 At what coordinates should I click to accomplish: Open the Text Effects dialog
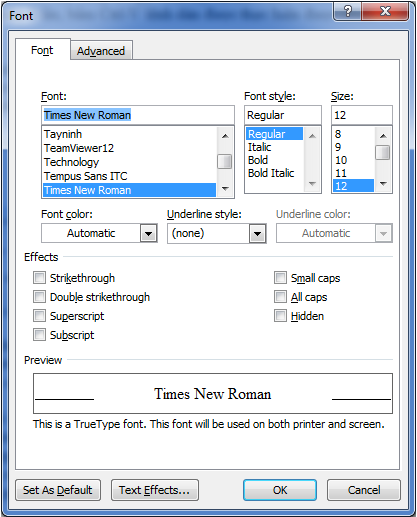pos(155,490)
